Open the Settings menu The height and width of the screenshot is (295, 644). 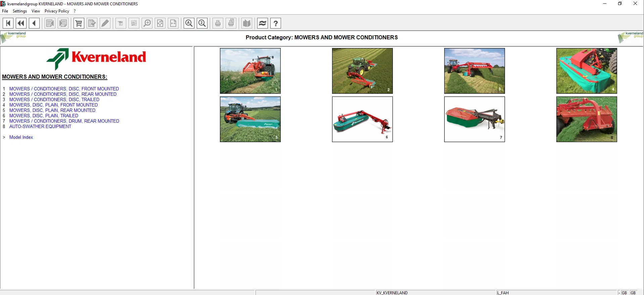20,11
